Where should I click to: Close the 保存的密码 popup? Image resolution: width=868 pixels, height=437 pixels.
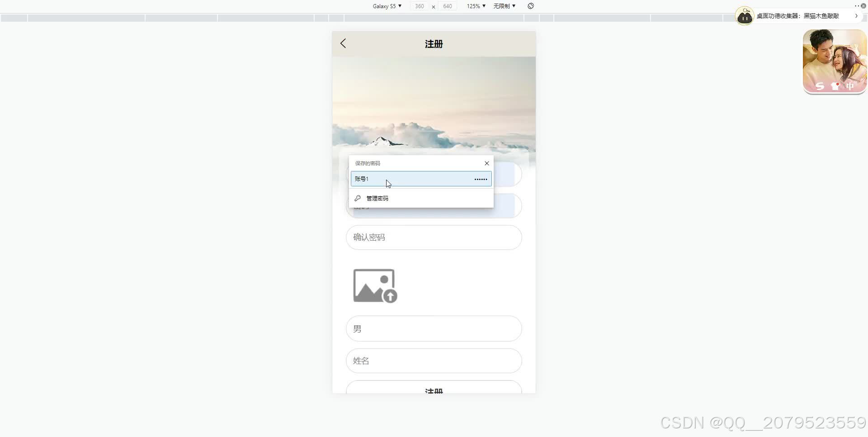[487, 163]
